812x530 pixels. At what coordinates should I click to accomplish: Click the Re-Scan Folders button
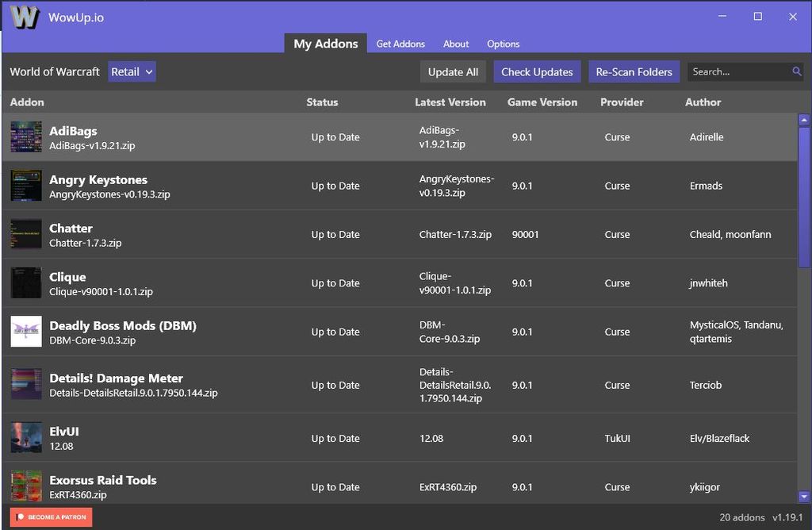pos(634,71)
